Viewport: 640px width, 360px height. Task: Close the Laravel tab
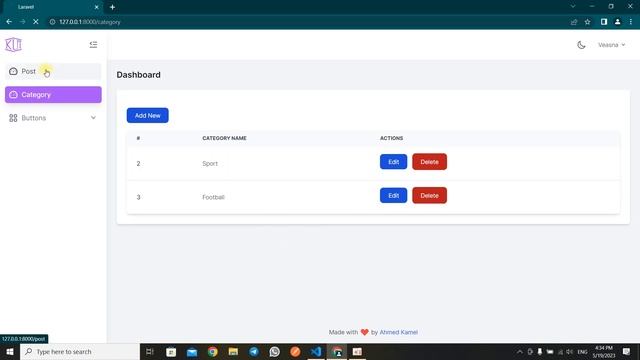(96, 7)
